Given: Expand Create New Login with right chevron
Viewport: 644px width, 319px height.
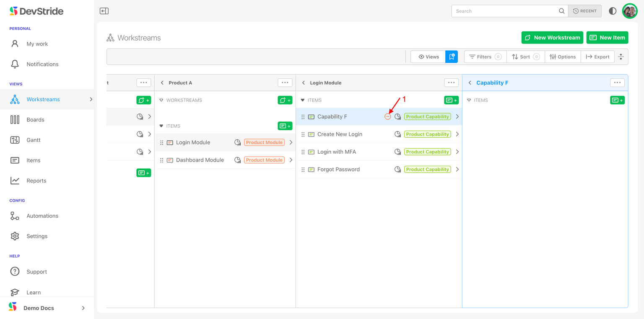Looking at the screenshot, I should 457,134.
